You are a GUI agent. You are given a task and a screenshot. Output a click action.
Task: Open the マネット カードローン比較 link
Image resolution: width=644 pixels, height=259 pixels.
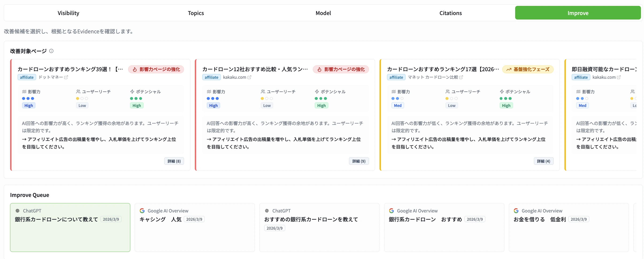click(x=435, y=77)
